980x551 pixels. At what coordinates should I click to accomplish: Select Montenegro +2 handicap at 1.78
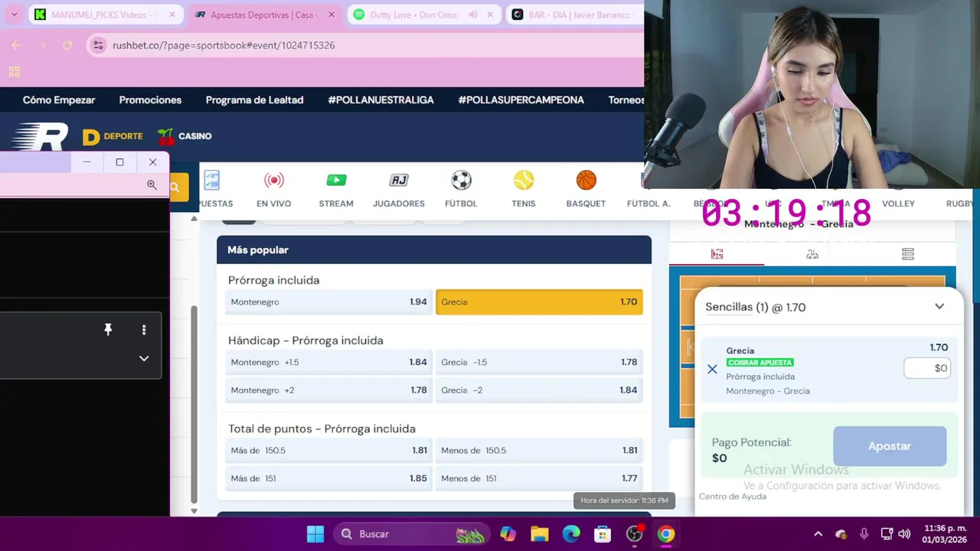tap(328, 390)
